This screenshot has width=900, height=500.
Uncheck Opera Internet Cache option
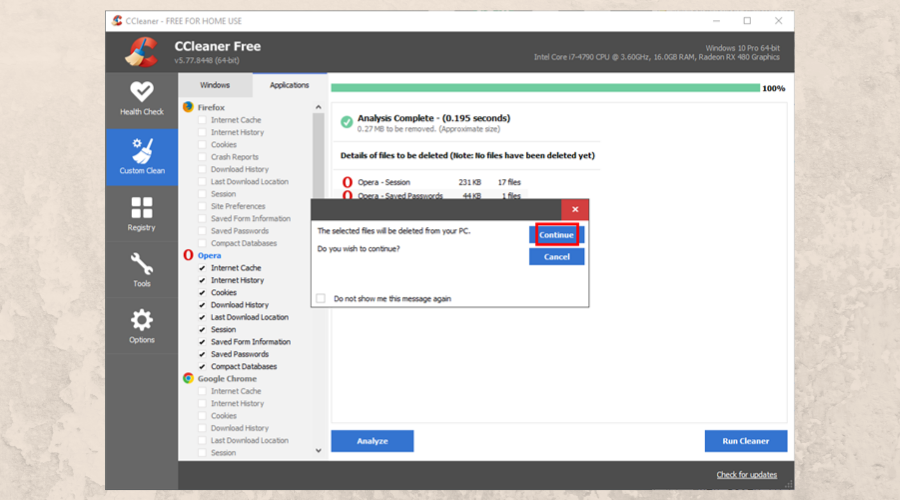coord(202,268)
